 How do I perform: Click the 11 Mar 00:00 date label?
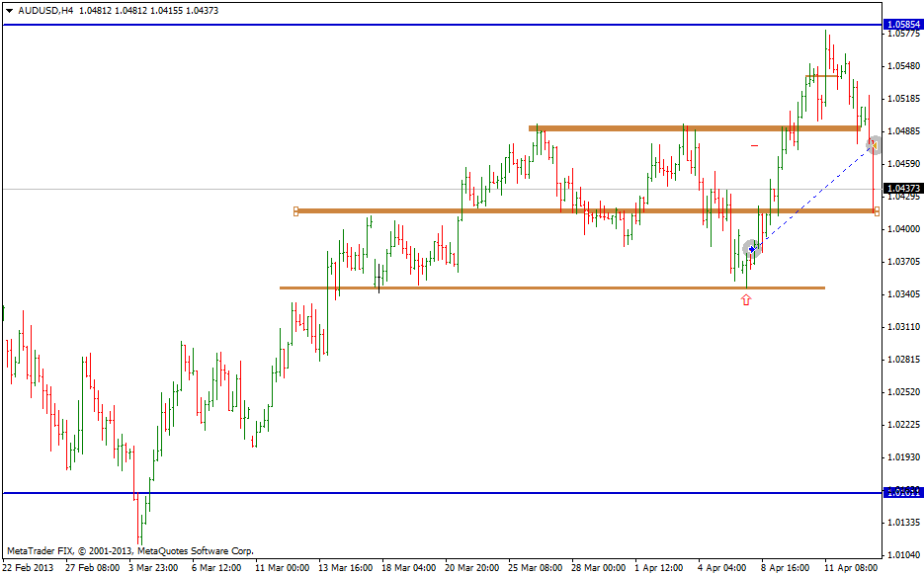(283, 568)
